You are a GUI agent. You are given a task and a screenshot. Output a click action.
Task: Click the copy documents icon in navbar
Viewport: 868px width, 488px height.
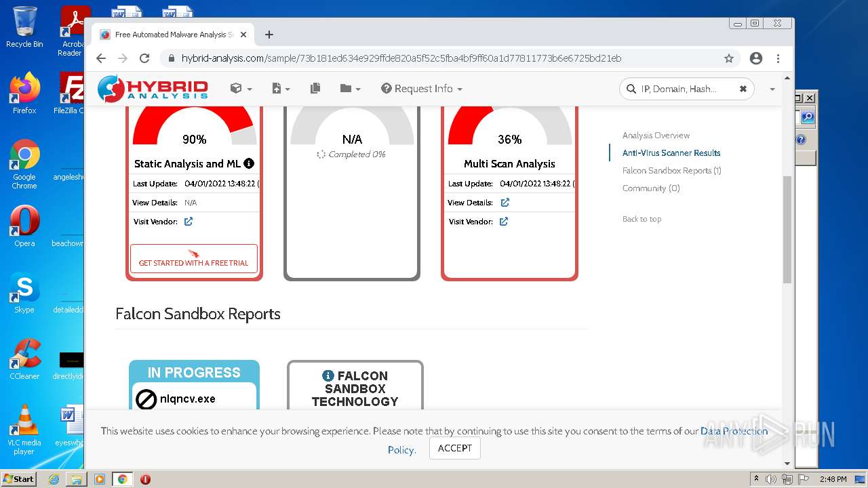coord(315,89)
